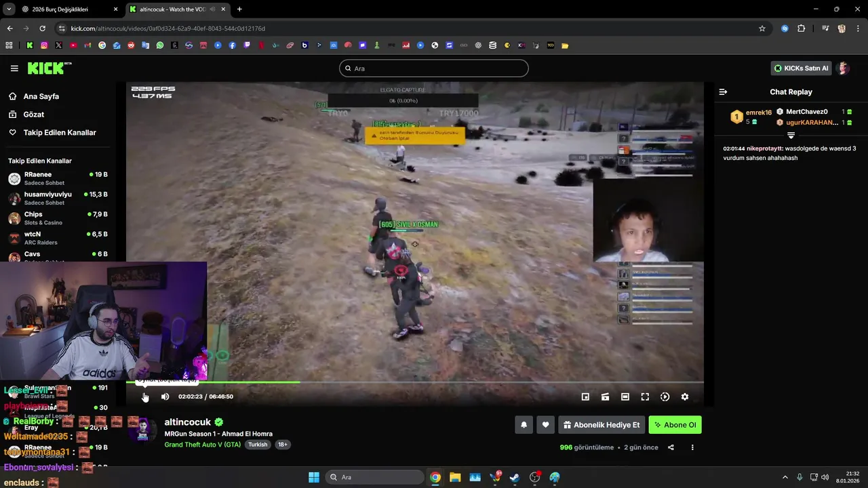Open video player settings gear
The image size is (868, 488).
click(x=685, y=396)
